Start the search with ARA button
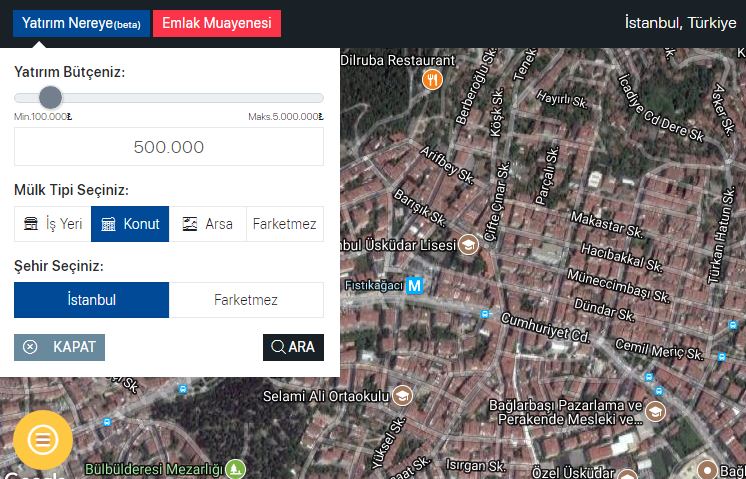This screenshot has width=746, height=479. point(294,347)
